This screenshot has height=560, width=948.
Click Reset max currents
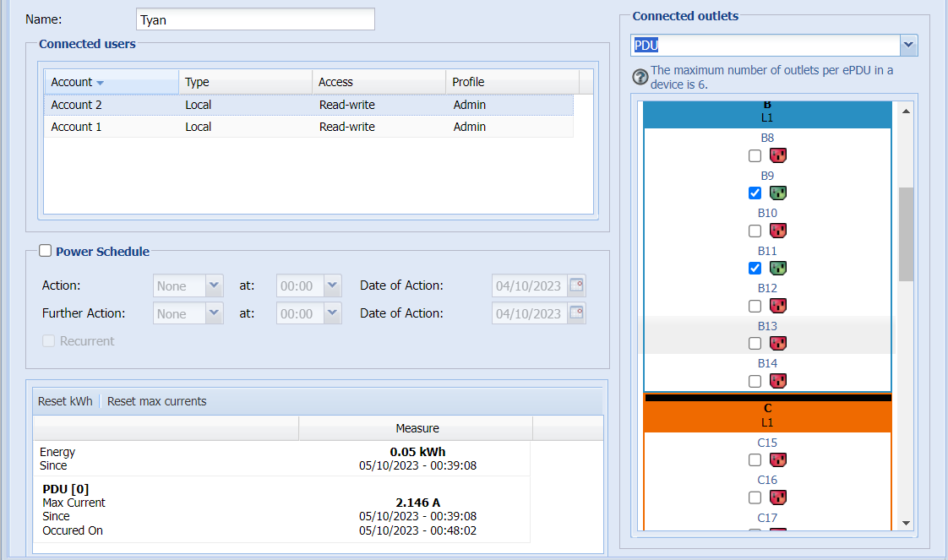pos(156,401)
